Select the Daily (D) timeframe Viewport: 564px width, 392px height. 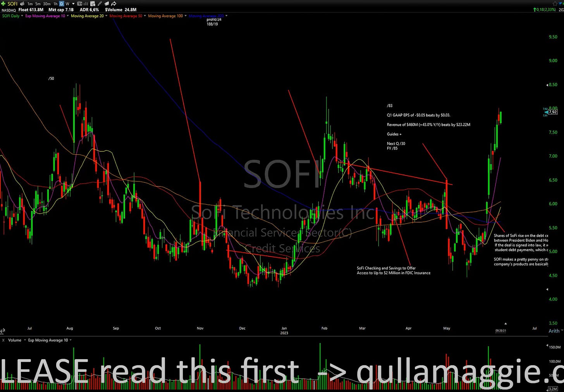coord(62,4)
